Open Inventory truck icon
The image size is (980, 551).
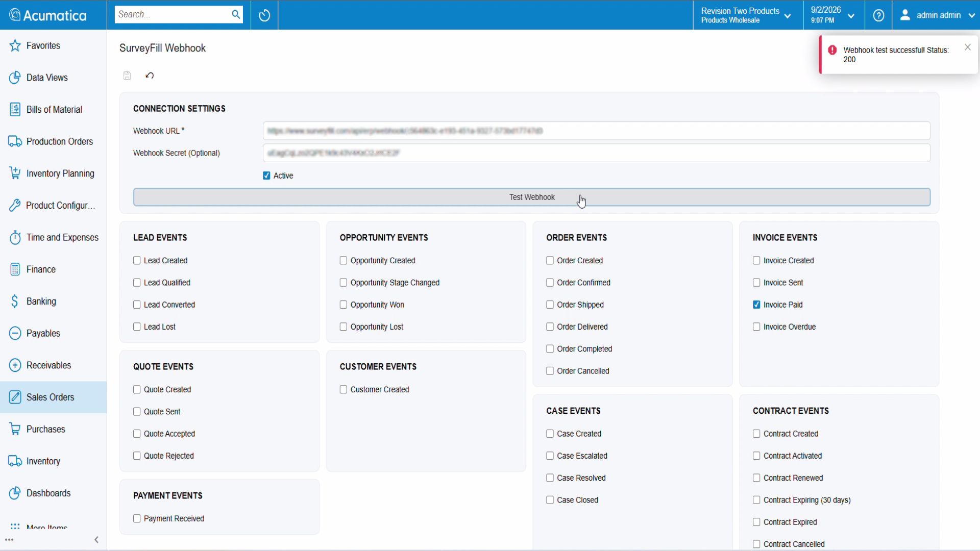[x=15, y=461]
